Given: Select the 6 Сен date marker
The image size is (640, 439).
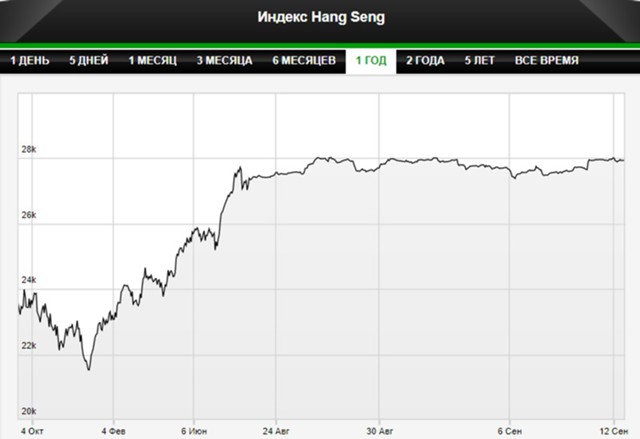Looking at the screenshot, I should point(509,431).
